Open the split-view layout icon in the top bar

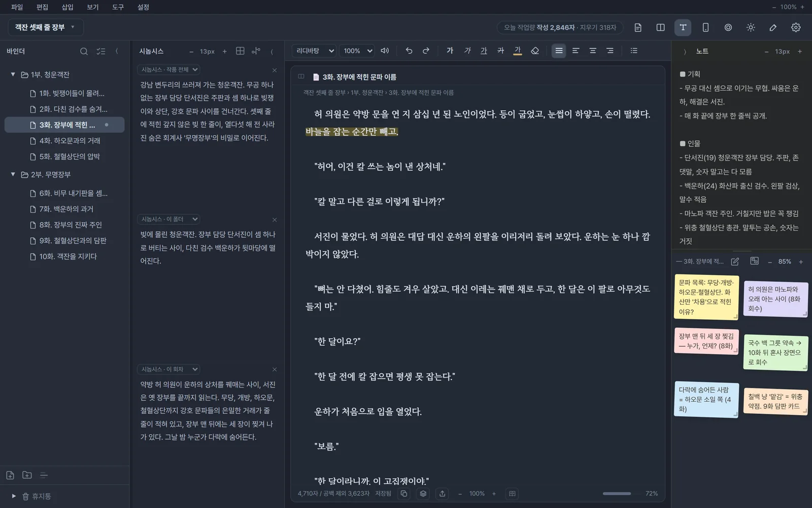[x=660, y=27]
